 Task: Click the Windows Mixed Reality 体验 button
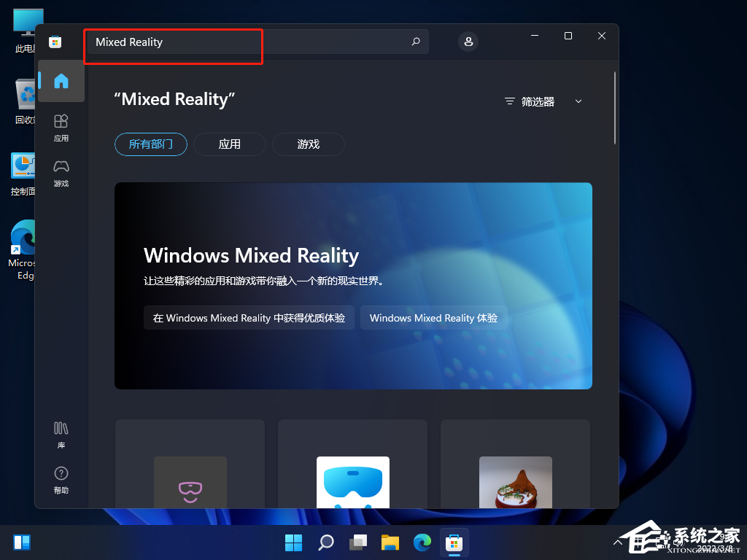(433, 318)
